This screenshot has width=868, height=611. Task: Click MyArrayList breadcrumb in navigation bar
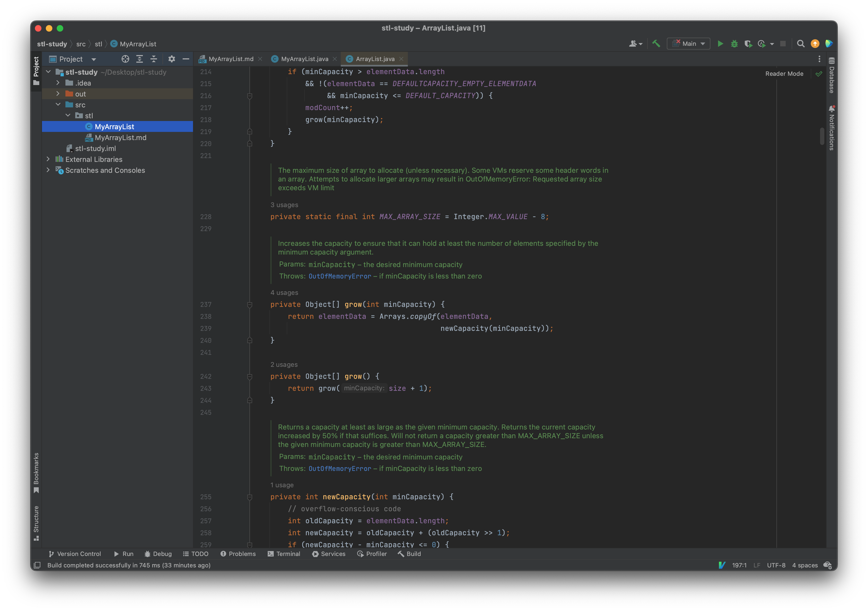133,44
